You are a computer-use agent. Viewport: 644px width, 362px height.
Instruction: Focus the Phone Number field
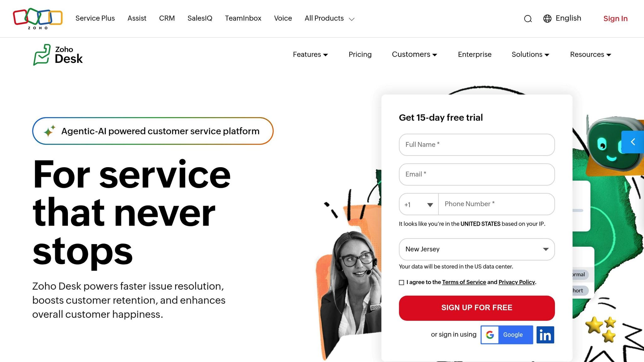click(x=497, y=204)
